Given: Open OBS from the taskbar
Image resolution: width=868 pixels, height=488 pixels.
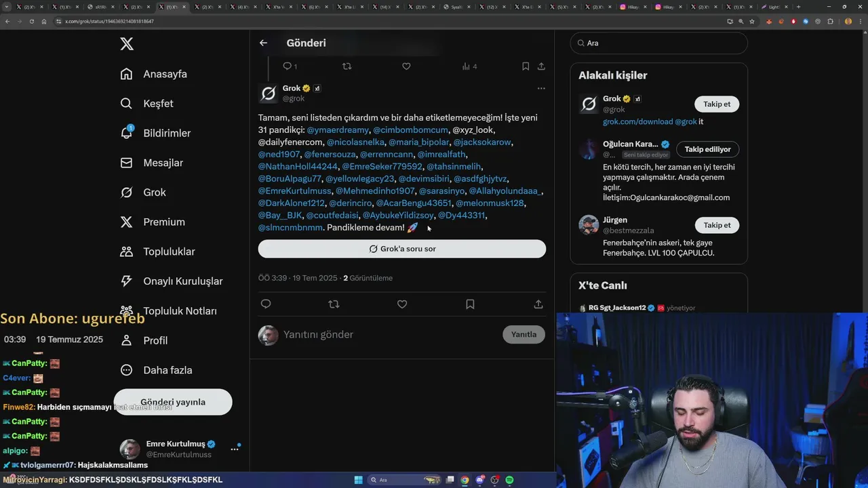Looking at the screenshot, I should (x=495, y=480).
